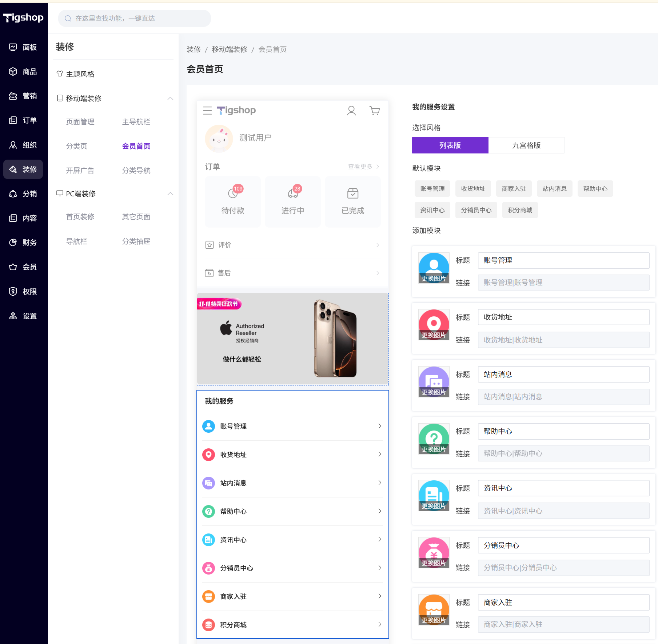Image resolution: width=658 pixels, height=644 pixels.
Task: Toggle the 积分商城 default module tag
Action: pos(520,210)
